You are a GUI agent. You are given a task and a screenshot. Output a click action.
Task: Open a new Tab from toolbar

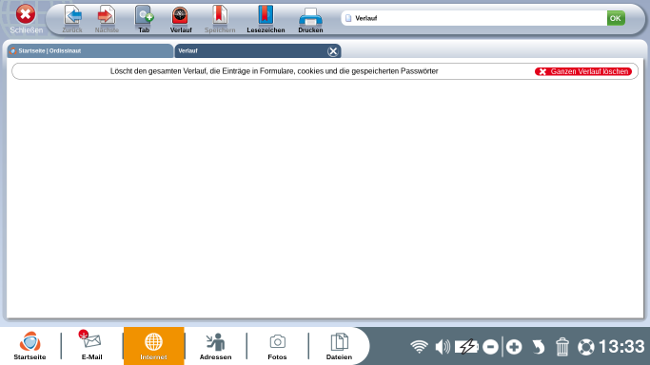[x=144, y=19]
